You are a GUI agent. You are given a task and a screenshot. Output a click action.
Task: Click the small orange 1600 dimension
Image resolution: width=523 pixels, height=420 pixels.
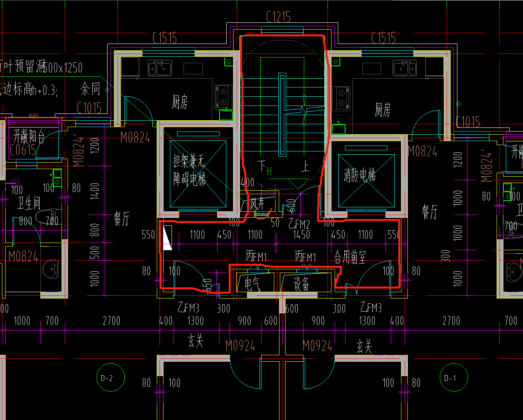33,115
